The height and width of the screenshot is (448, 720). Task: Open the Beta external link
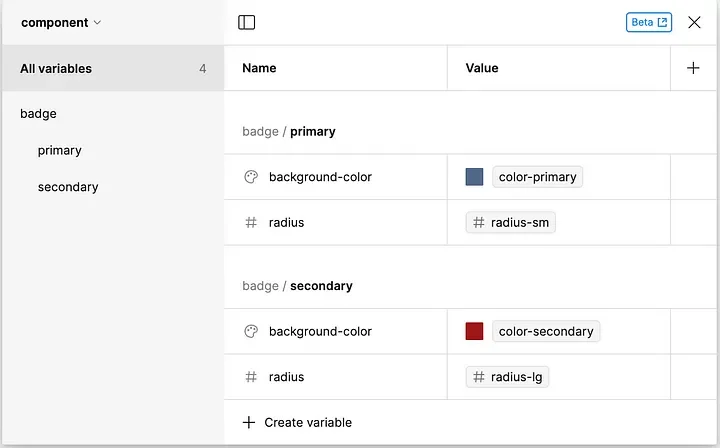tap(649, 22)
